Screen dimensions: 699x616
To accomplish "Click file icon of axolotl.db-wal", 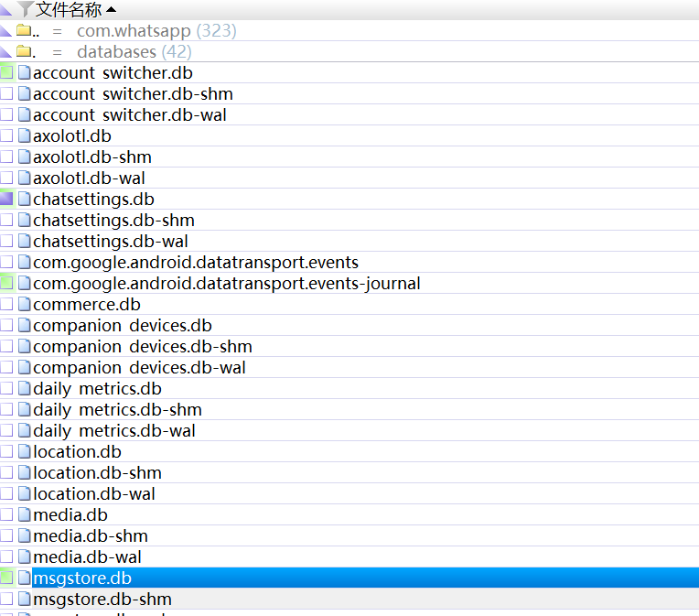I will click(x=25, y=178).
